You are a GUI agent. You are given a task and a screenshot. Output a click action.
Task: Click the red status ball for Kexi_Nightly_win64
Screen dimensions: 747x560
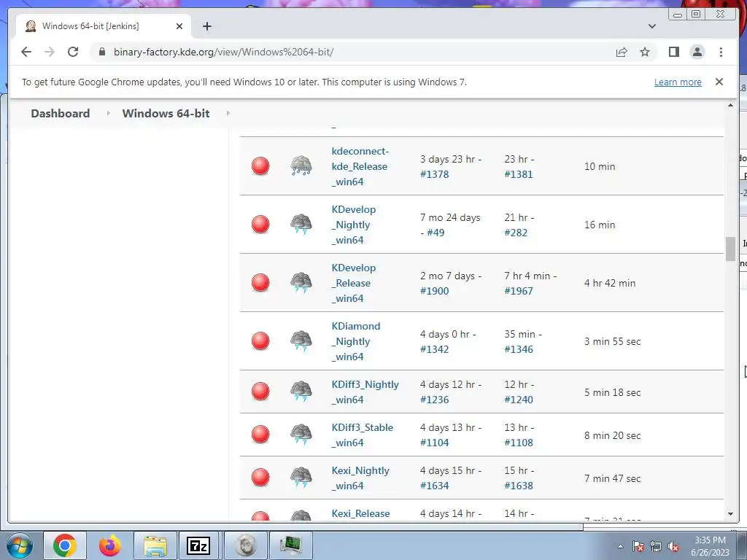[260, 478]
